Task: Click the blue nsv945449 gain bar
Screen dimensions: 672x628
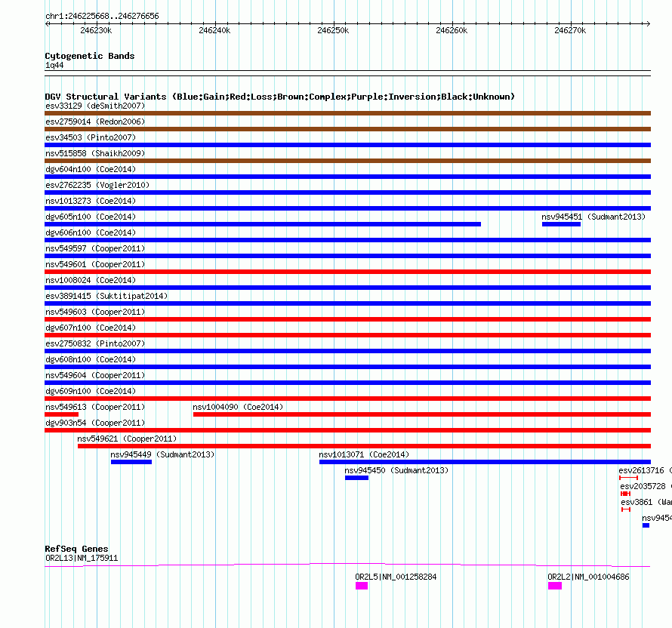Action: [131, 462]
